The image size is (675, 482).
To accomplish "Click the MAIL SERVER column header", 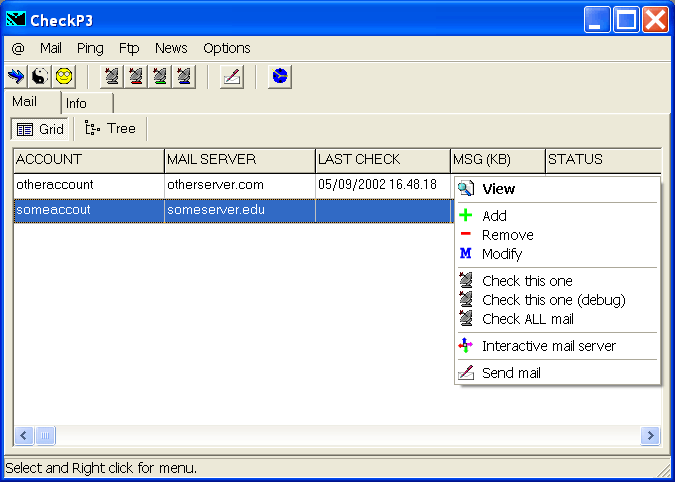I will click(x=240, y=160).
